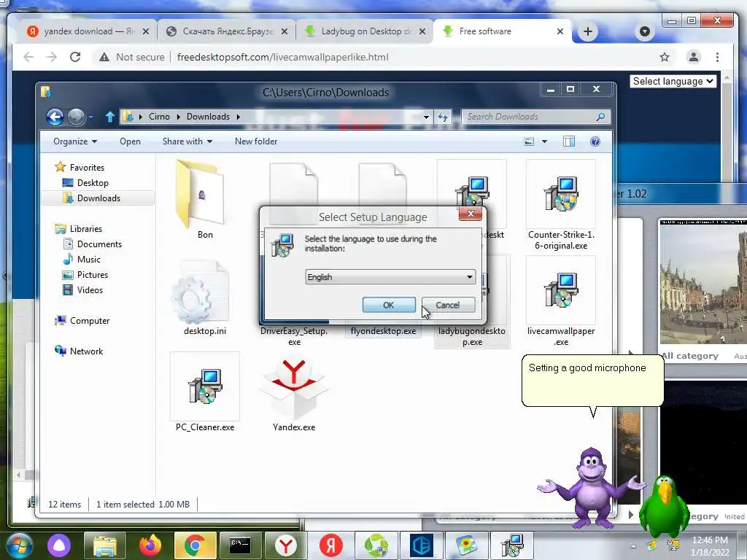This screenshot has height=560, width=747.
Task: Open the command prompt taskbar icon
Action: (240, 545)
